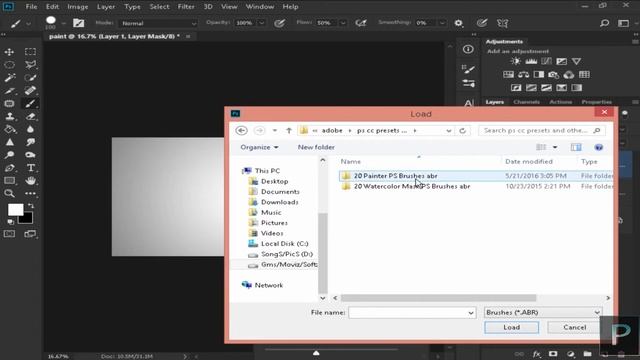The width and height of the screenshot is (640, 360).
Task: Toggle the preview pane in Load dialog
Action: pyautogui.click(x=576, y=147)
